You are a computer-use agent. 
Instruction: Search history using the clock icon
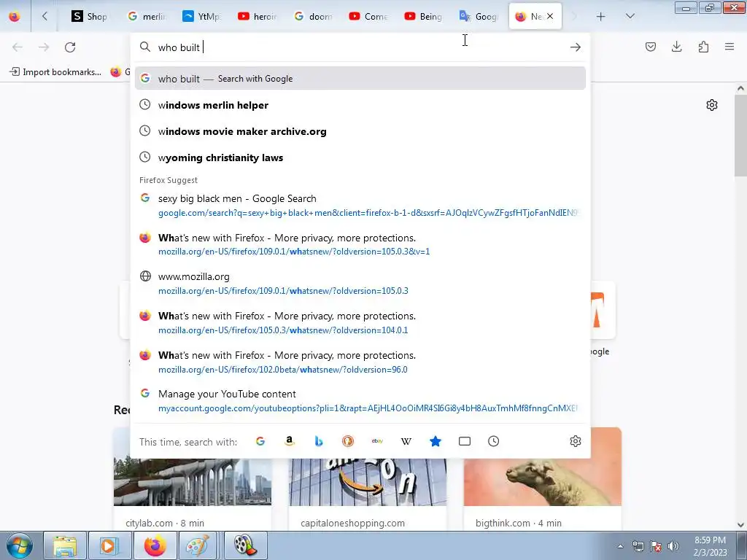[x=494, y=441]
